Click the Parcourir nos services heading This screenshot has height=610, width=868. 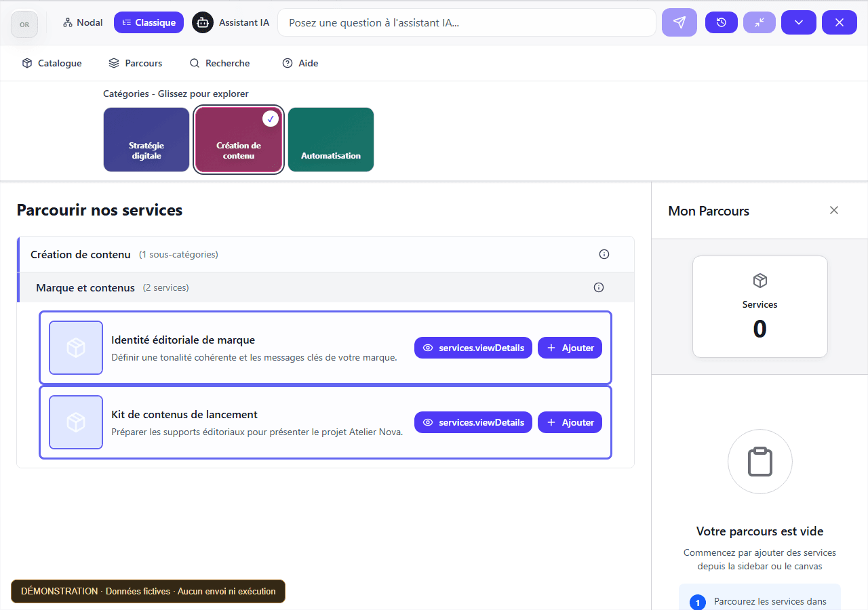pos(100,210)
